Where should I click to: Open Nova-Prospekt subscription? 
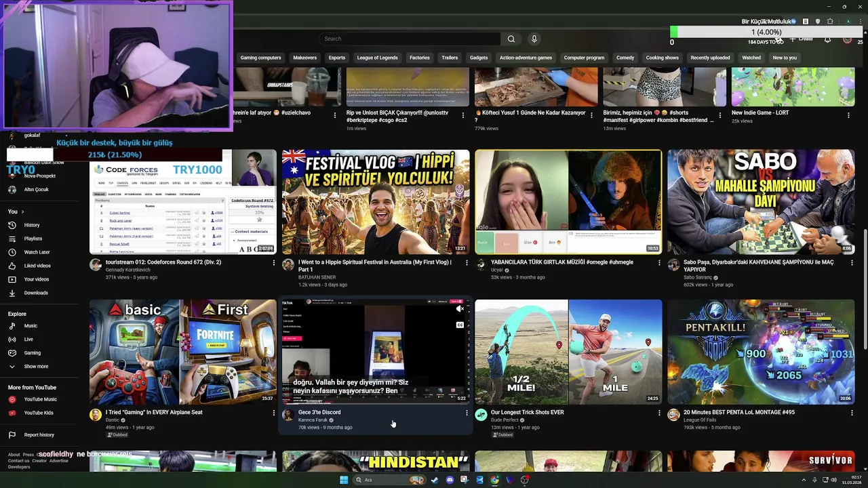[40, 176]
